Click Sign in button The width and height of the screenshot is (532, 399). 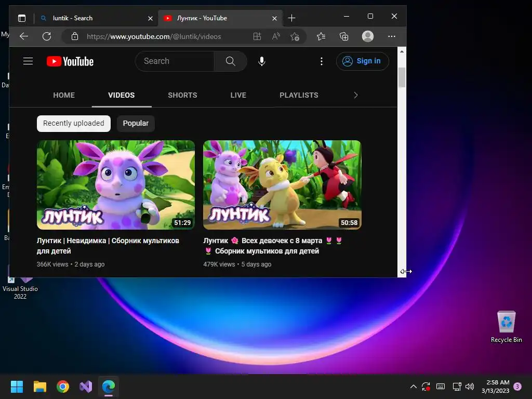(x=362, y=61)
